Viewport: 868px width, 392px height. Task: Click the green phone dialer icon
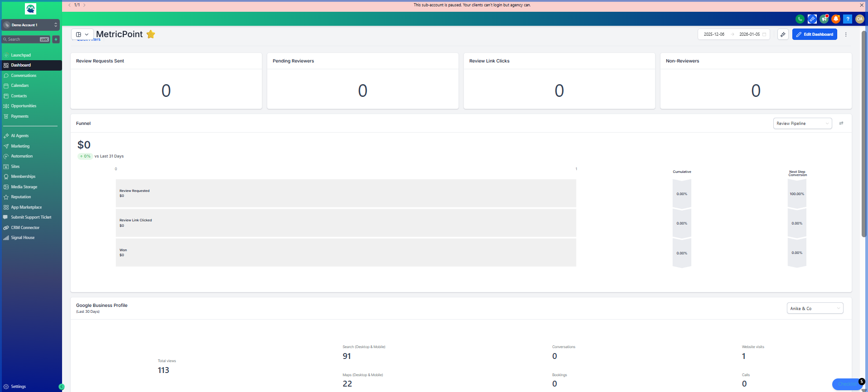tap(800, 19)
